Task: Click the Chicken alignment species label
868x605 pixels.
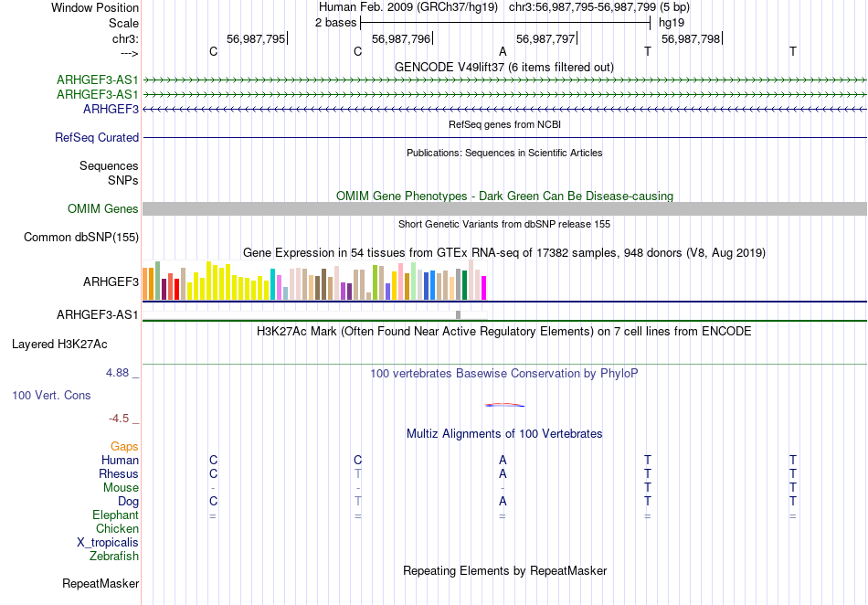Action: (x=117, y=528)
